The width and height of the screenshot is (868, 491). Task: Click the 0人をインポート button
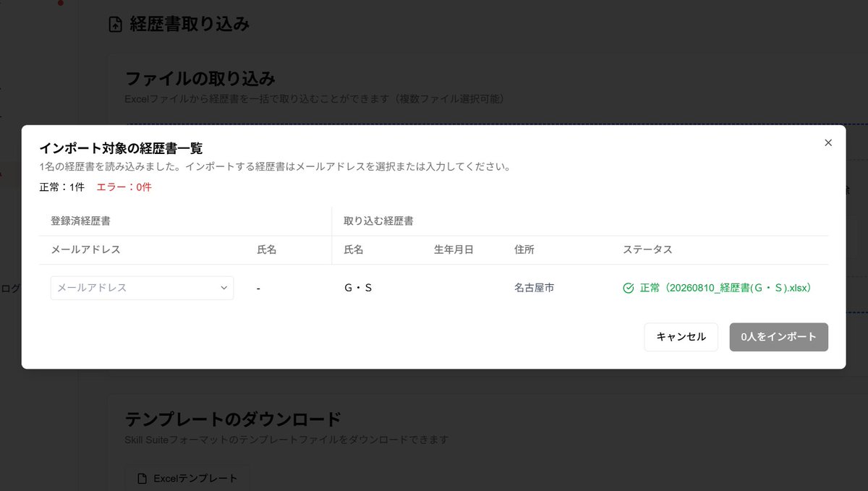point(778,337)
